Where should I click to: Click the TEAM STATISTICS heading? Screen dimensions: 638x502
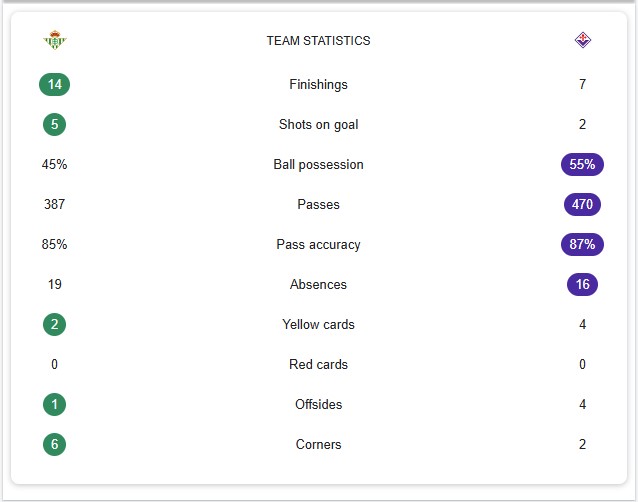click(x=319, y=41)
